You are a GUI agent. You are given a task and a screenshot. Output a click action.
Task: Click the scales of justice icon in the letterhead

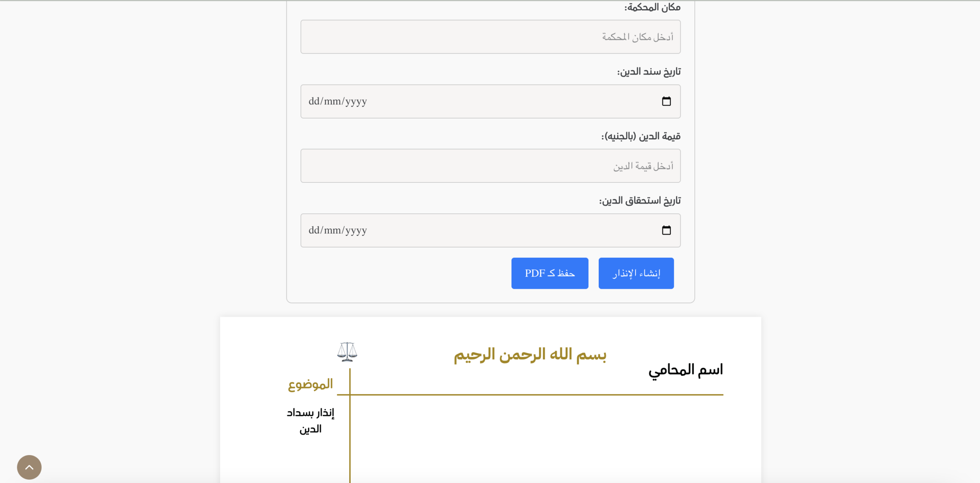click(x=347, y=351)
